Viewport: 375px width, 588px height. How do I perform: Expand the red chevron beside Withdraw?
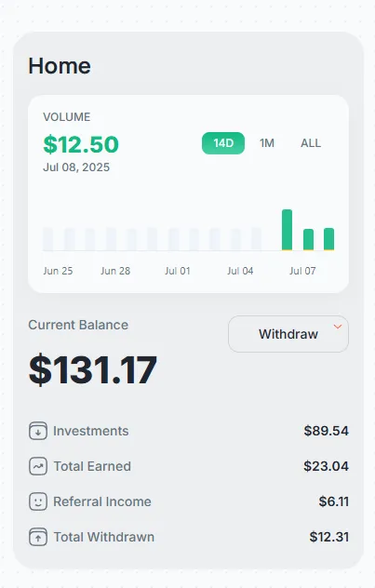[x=338, y=327]
